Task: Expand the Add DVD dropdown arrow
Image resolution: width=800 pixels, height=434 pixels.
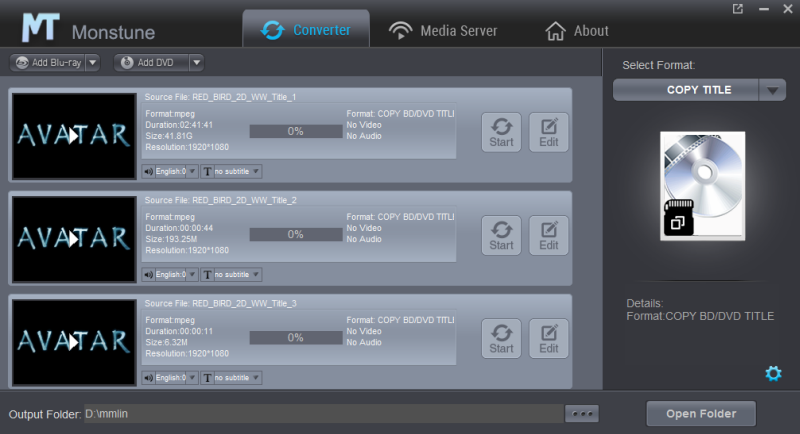Action: point(196,62)
